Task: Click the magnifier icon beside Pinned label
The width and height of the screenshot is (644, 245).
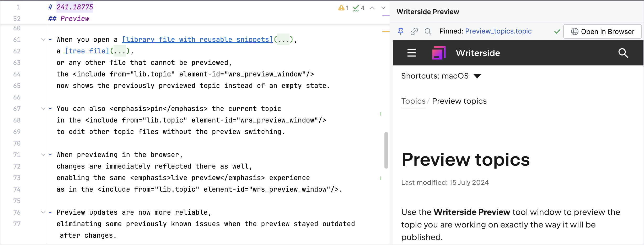Action: [428, 31]
